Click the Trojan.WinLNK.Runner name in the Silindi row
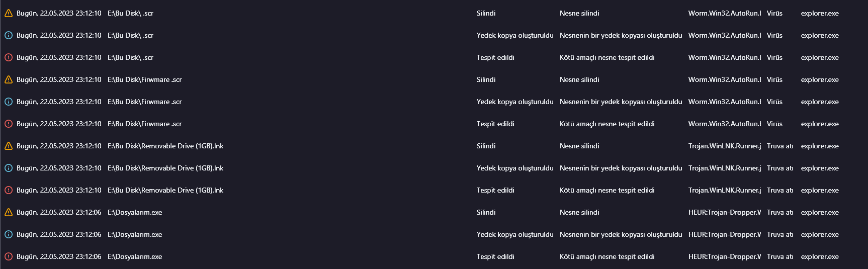 pos(724,146)
